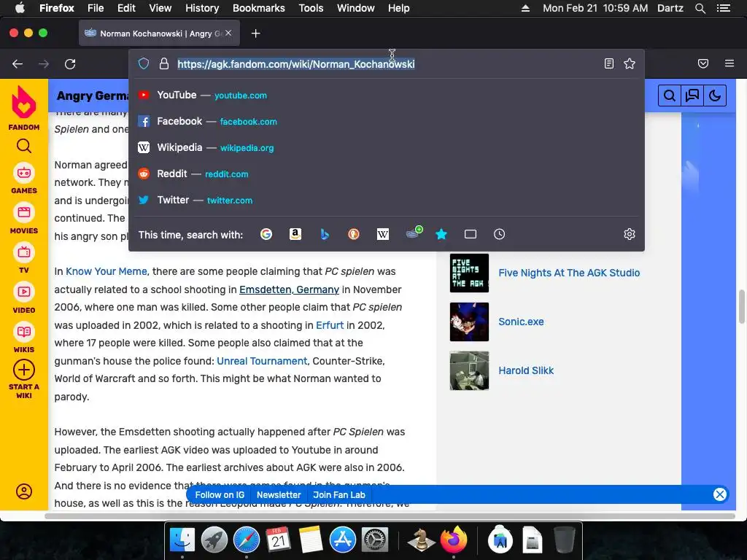Open search settings gear icon

point(630,234)
